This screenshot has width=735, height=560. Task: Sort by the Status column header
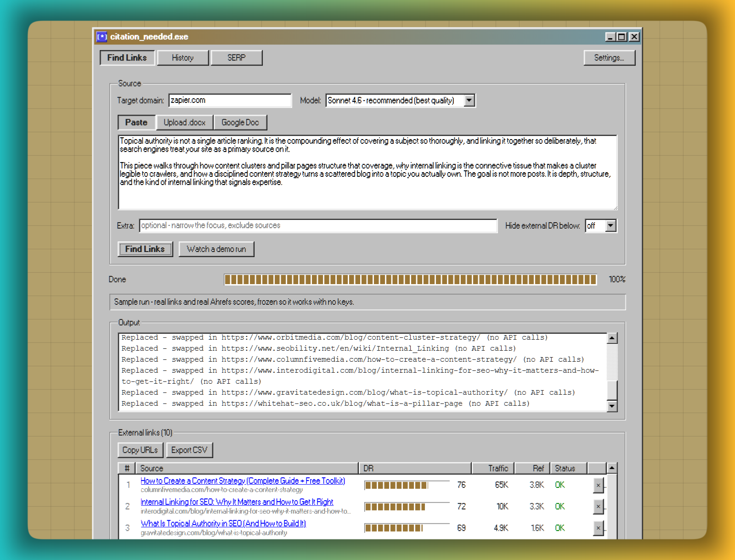(x=569, y=469)
